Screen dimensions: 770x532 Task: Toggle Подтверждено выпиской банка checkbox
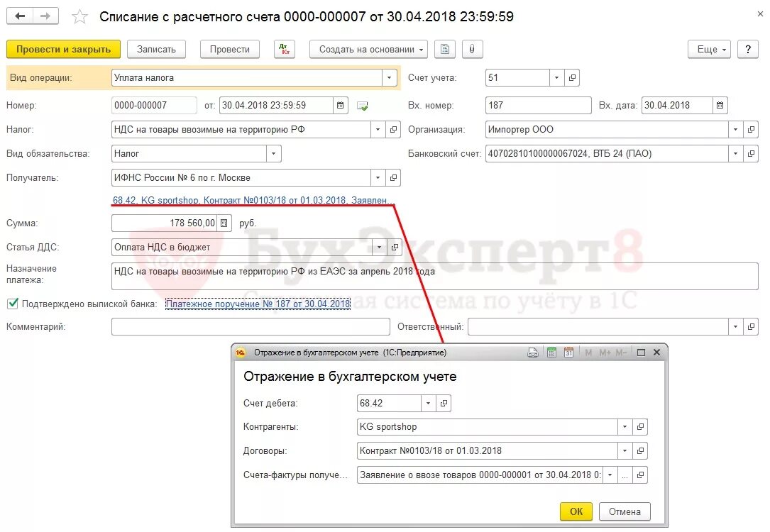click(x=13, y=304)
